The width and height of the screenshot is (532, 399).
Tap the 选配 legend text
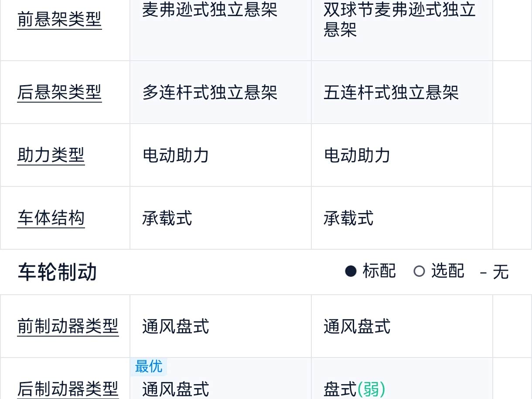[x=448, y=272]
